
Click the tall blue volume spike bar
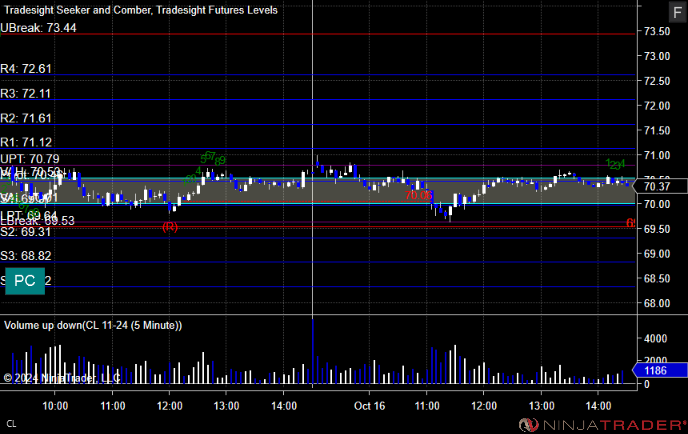(x=313, y=352)
